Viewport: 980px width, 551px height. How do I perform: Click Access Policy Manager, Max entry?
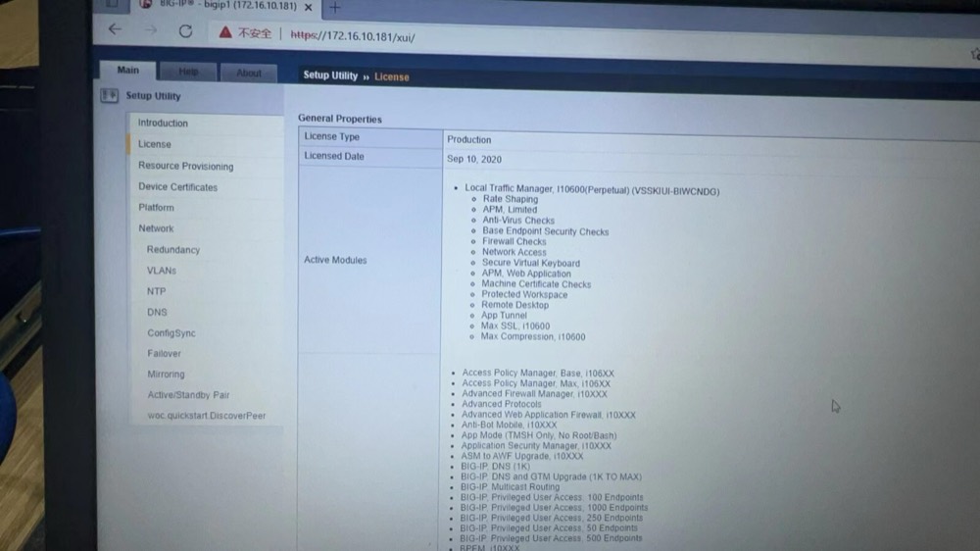click(536, 383)
